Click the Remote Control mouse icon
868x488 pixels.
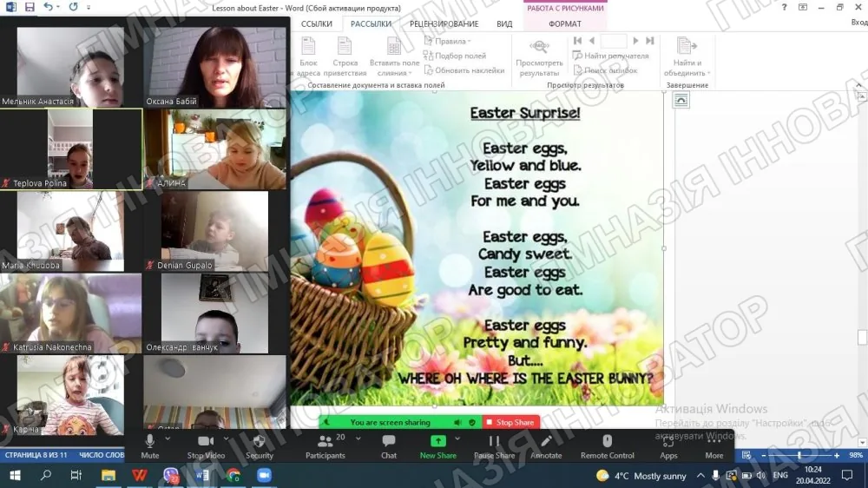pyautogui.click(x=608, y=441)
